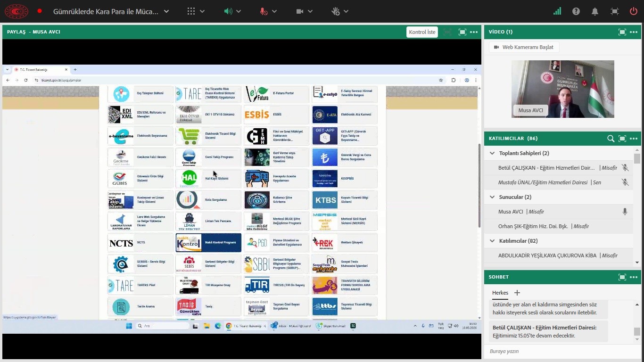Maximize the Video pod
This screenshot has width=644, height=362.
click(x=622, y=32)
